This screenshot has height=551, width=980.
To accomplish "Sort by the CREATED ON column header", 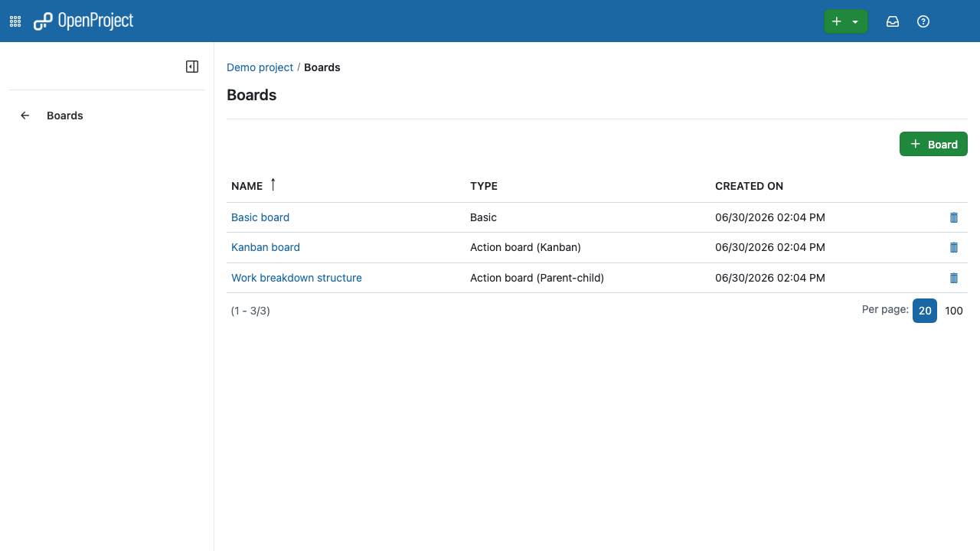I will (x=749, y=186).
